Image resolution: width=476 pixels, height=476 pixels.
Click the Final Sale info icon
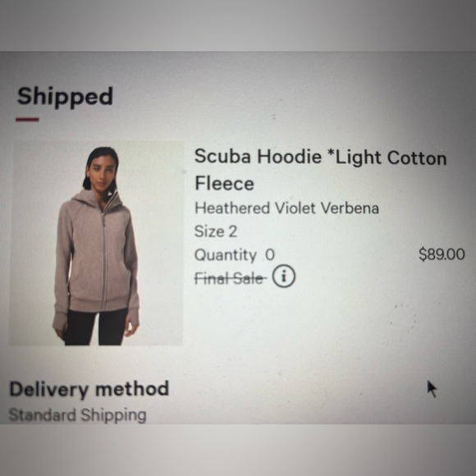(283, 277)
